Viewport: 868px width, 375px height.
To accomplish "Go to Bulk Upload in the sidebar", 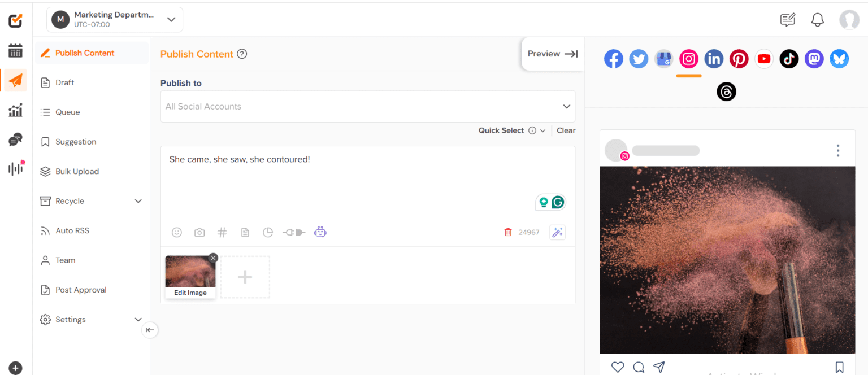I will tap(76, 171).
